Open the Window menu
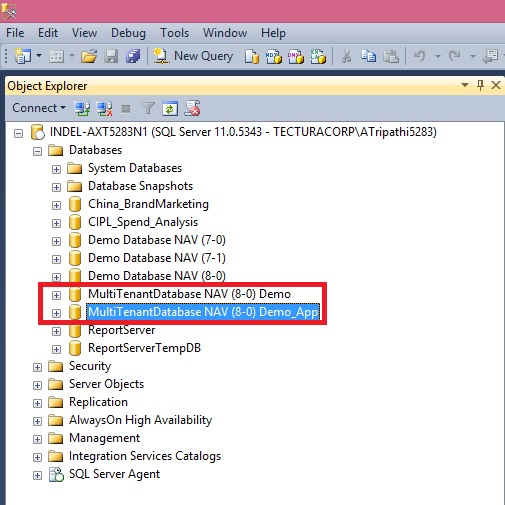505x505 pixels. click(225, 33)
